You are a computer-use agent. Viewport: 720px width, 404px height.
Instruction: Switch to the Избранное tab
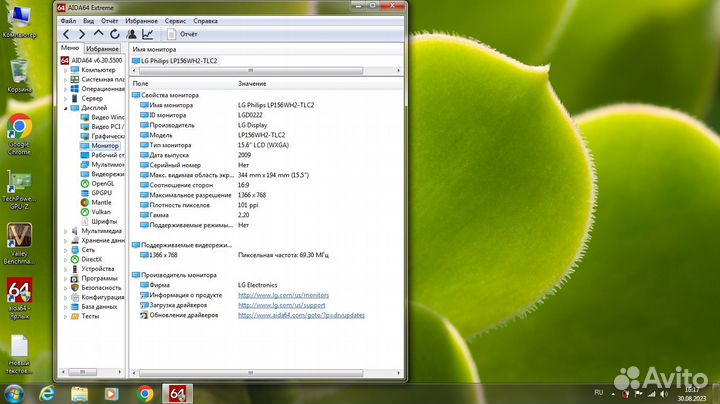pyautogui.click(x=102, y=48)
